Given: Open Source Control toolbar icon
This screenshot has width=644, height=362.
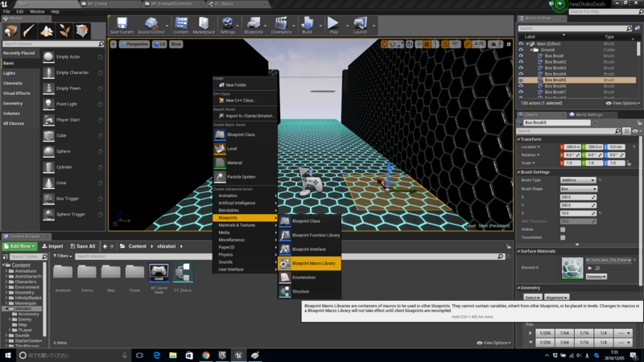Looking at the screenshot, I should (151, 26).
